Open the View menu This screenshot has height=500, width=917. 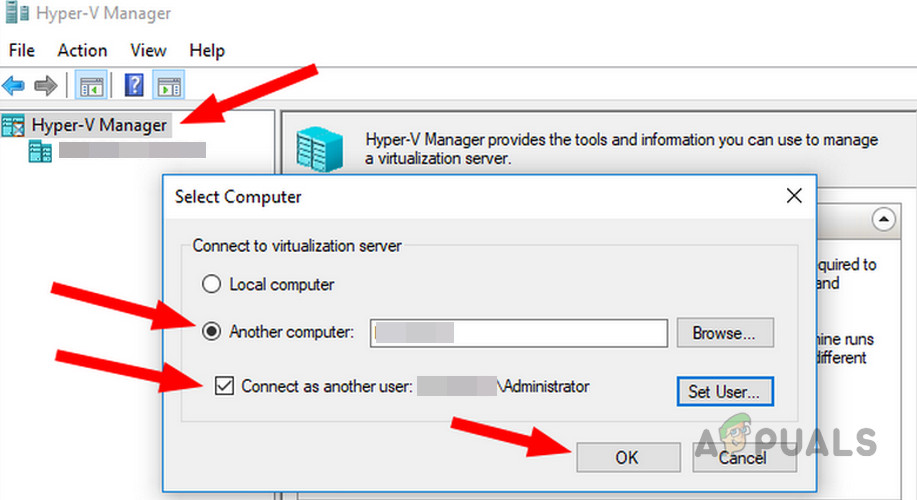click(x=148, y=50)
